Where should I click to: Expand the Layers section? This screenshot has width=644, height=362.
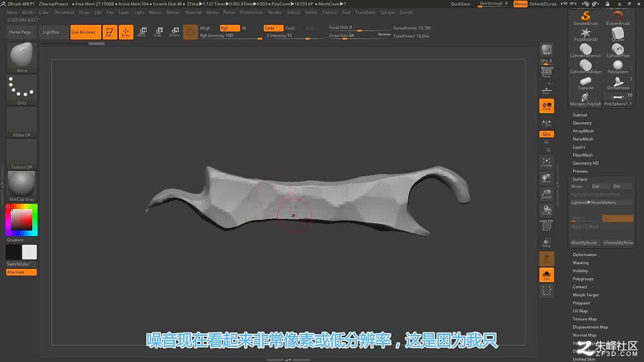pyautogui.click(x=579, y=147)
